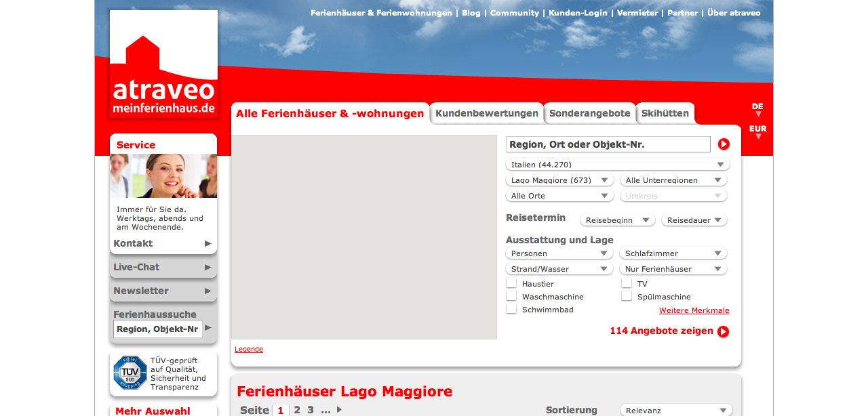This screenshot has height=416, width=868.
Task: Open the Italien country dropdown
Action: (x=617, y=165)
